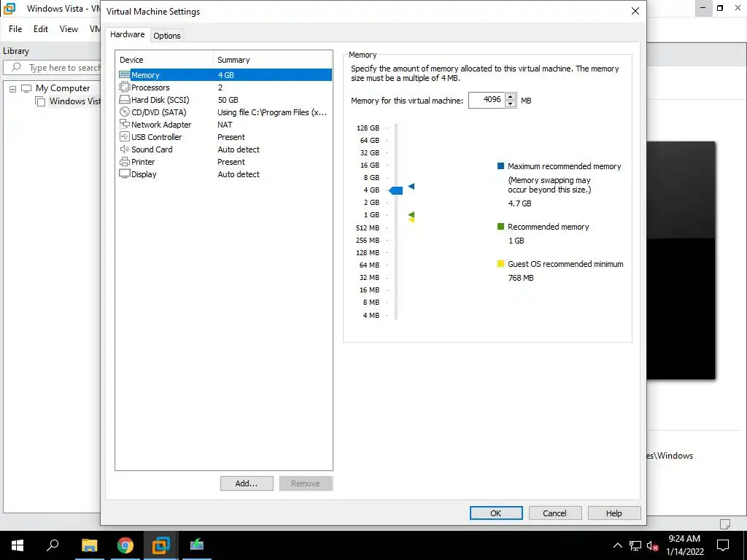This screenshot has height=560, width=747.
Task: Click the USB Controller icon
Action: tap(124, 136)
